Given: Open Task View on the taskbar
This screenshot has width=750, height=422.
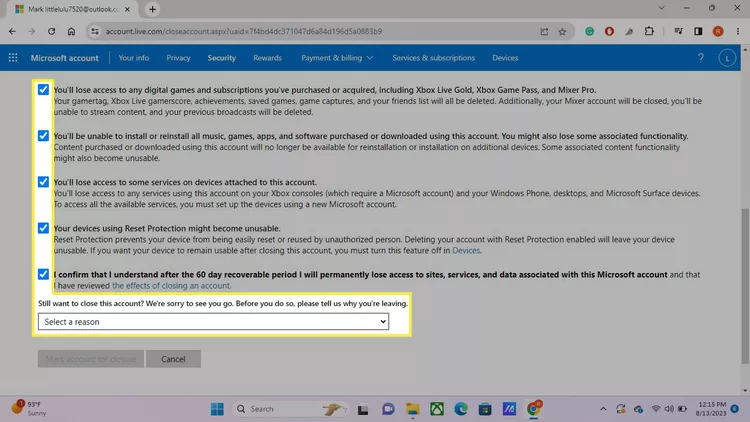Looking at the screenshot, I should 363,409.
